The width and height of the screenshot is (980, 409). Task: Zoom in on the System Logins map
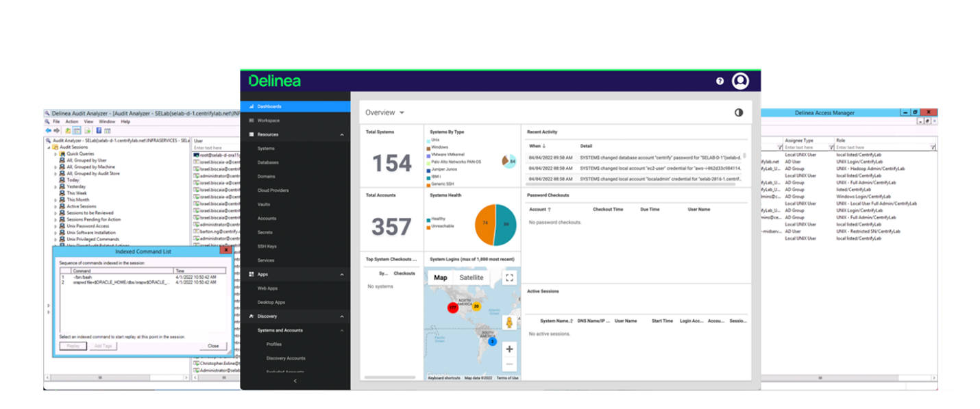click(509, 349)
